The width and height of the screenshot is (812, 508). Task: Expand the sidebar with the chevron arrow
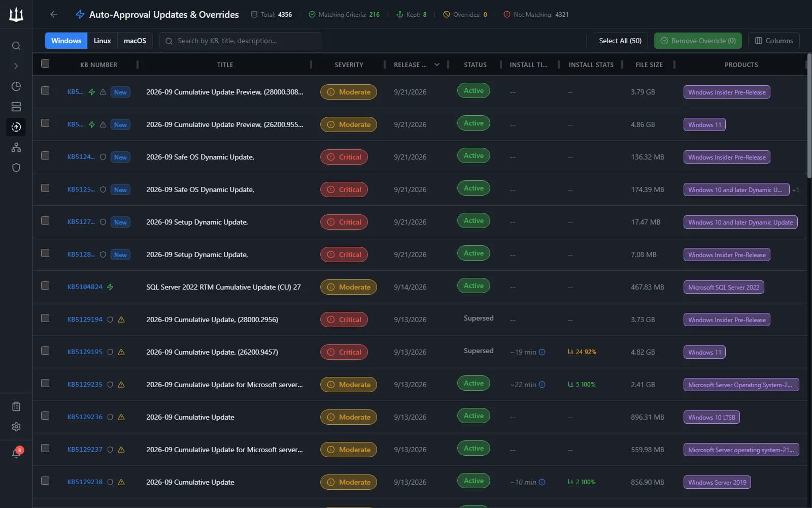(x=16, y=66)
